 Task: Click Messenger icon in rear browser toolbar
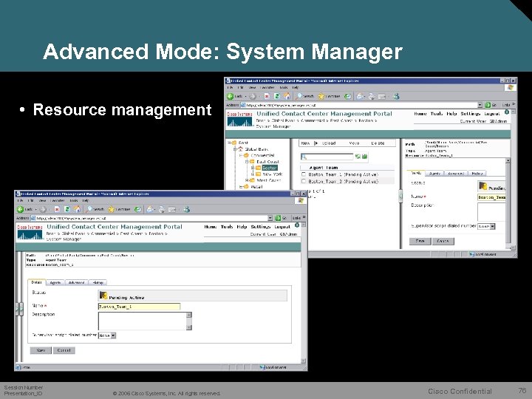coord(396,96)
